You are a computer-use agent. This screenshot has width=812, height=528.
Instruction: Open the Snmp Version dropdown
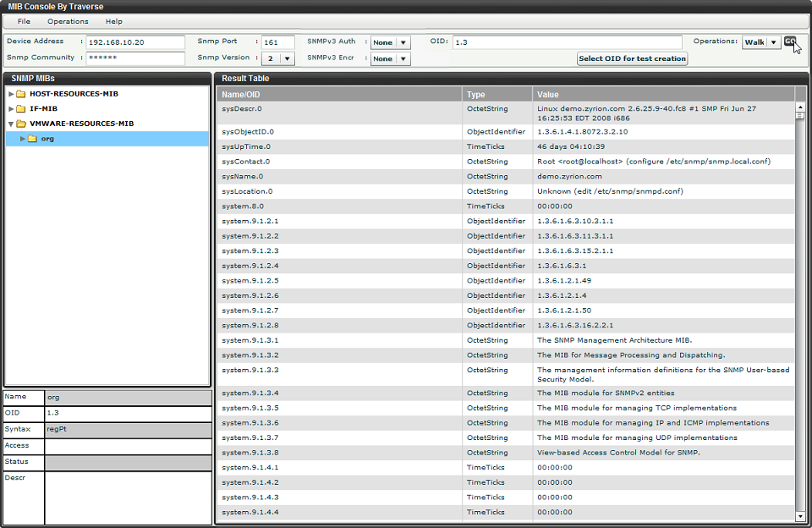(288, 59)
